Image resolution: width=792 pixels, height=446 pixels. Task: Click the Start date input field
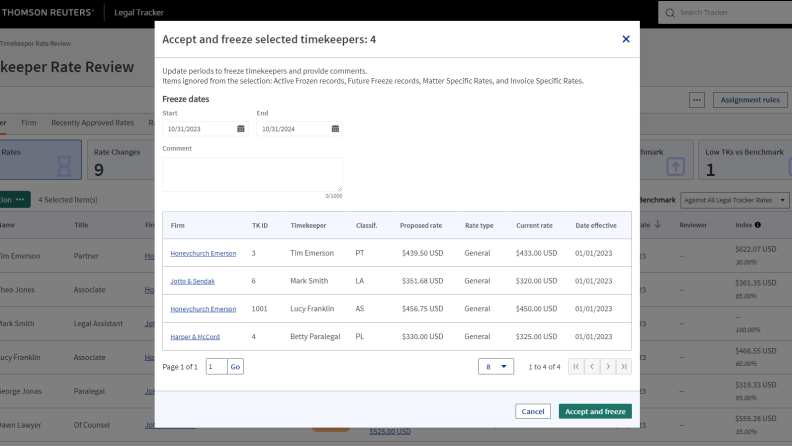(198, 129)
